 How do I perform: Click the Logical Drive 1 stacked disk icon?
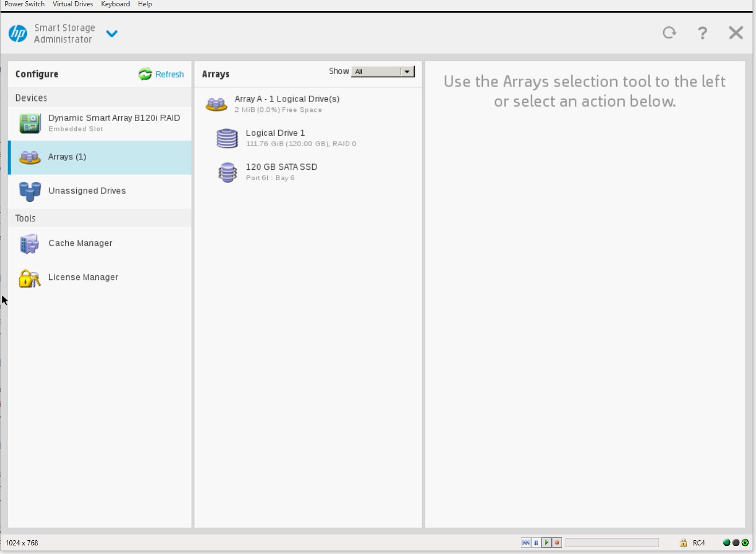(x=227, y=138)
